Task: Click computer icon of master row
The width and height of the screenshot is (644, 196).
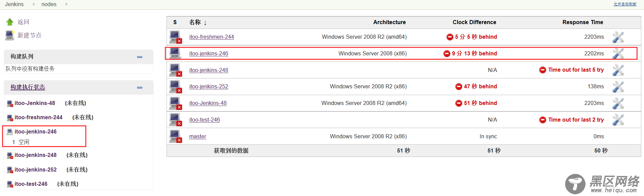Action: (x=176, y=137)
